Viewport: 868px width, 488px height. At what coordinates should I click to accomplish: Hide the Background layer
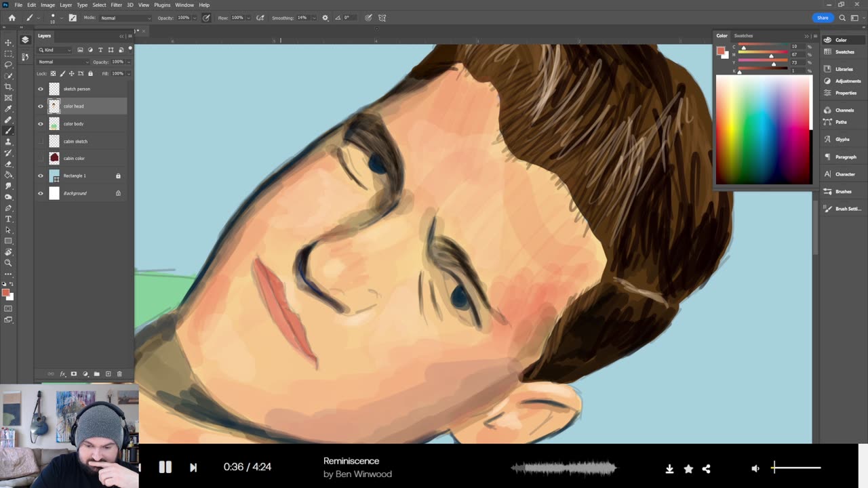coord(41,193)
